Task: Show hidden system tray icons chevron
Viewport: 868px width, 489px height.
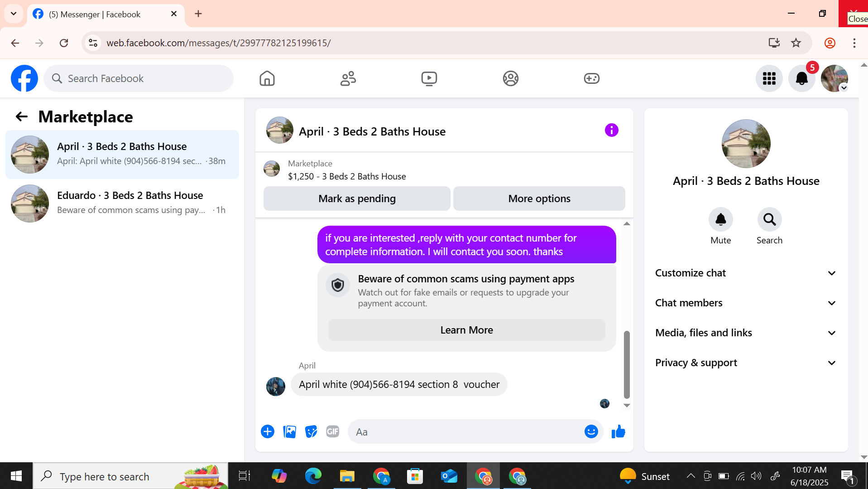Action: click(691, 476)
